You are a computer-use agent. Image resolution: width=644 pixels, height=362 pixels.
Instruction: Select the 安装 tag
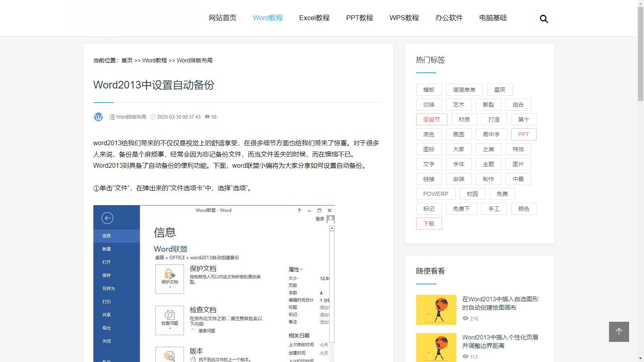coord(459,179)
